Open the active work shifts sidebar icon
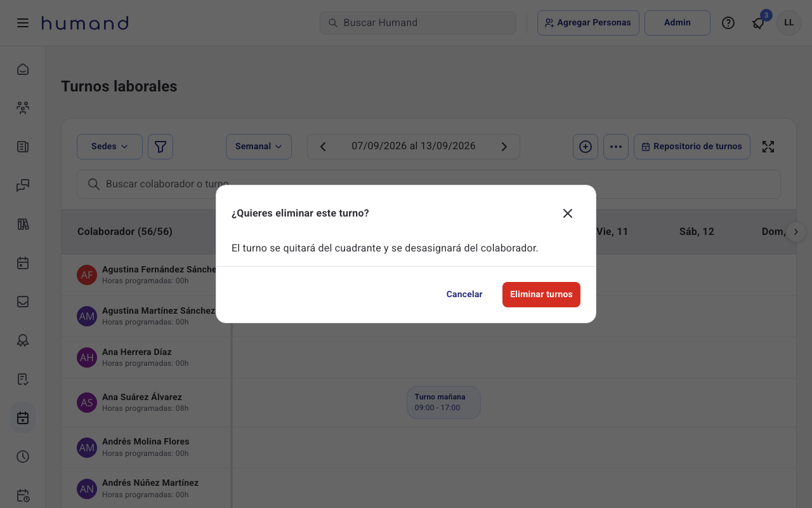The height and width of the screenshot is (508, 812). tap(23, 418)
